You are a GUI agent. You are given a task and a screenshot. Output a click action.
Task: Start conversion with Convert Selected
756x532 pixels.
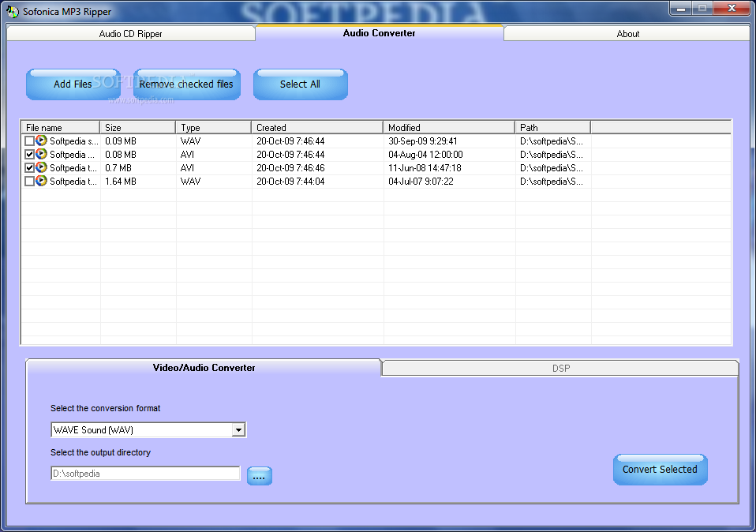[660, 470]
